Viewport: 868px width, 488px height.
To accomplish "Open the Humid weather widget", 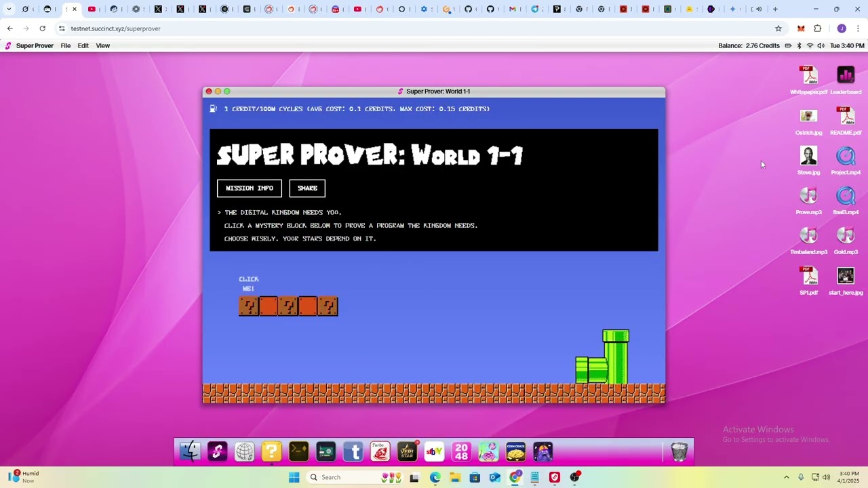I will point(24,477).
